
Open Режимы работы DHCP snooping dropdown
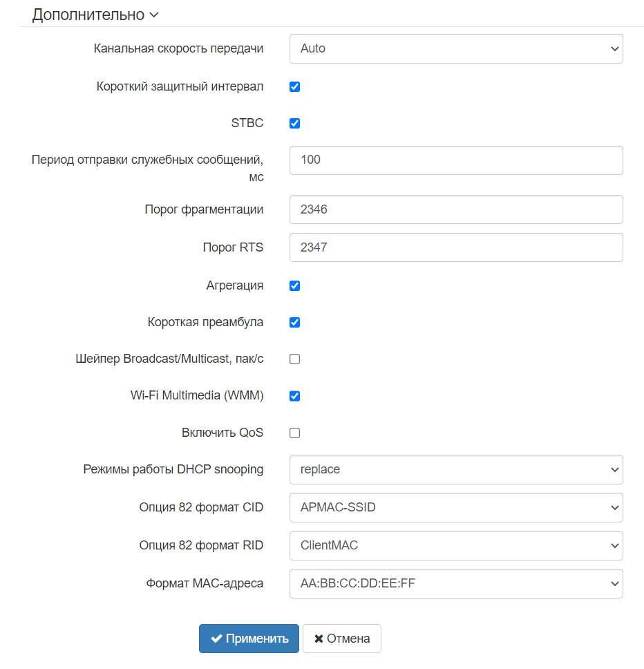[x=456, y=470]
